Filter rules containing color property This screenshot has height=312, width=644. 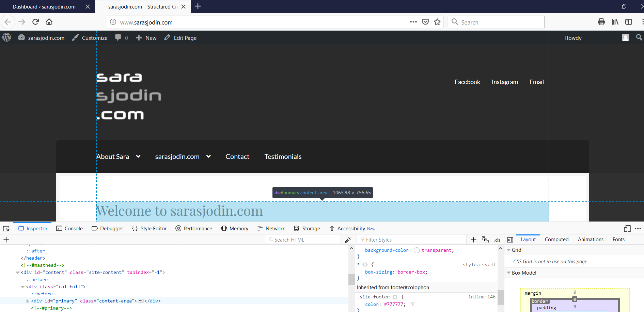tap(412, 304)
